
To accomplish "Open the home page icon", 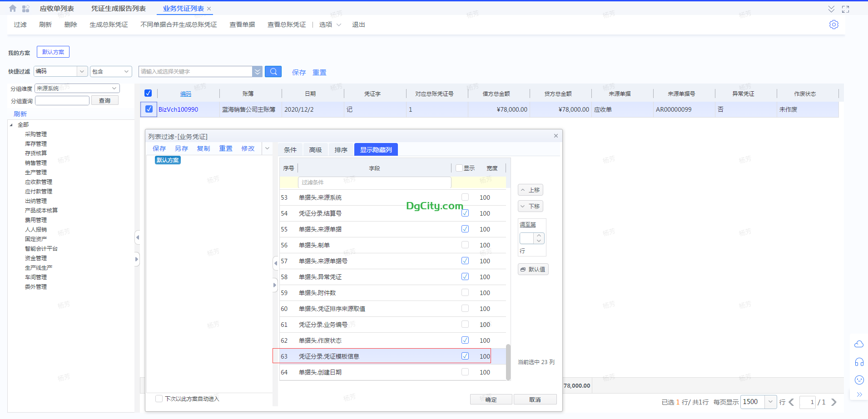I will (x=12, y=8).
